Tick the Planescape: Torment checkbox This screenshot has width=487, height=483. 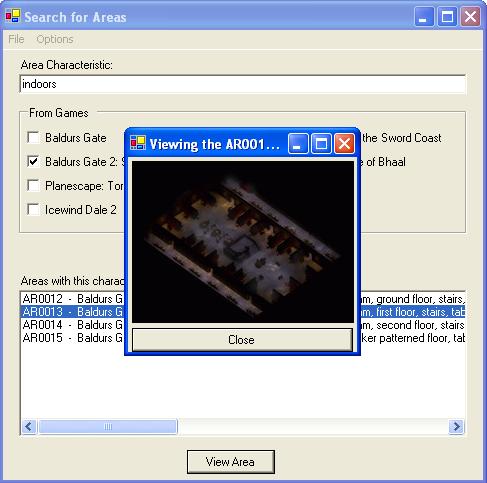(x=33, y=185)
